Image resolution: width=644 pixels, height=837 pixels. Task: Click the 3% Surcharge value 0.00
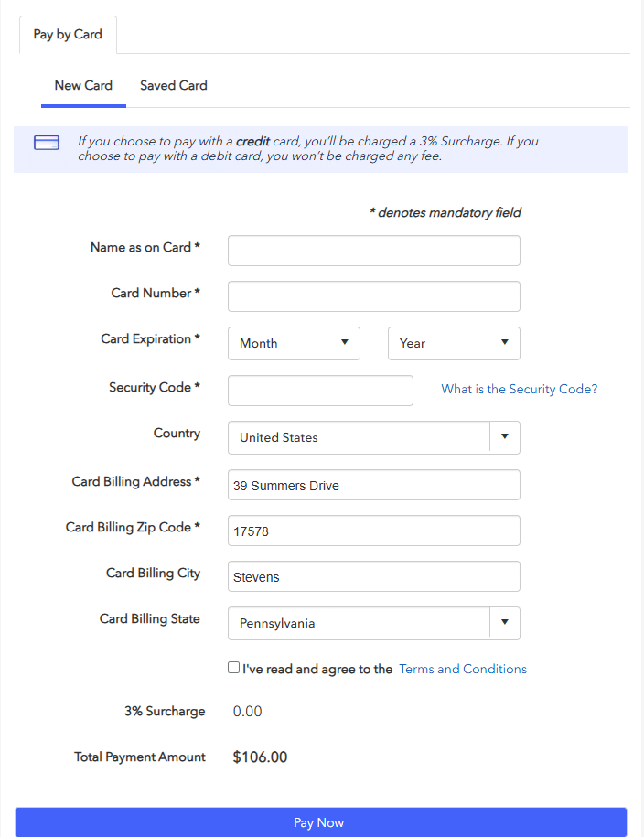pos(247,712)
